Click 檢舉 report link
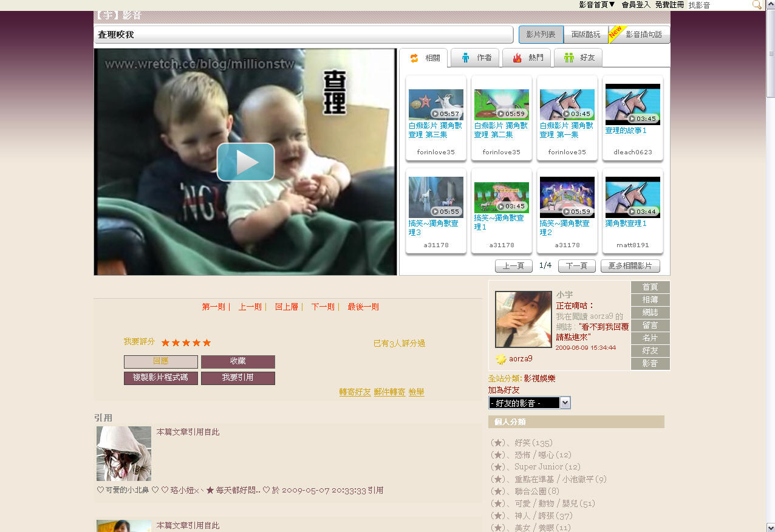The image size is (775, 532). pos(417,392)
